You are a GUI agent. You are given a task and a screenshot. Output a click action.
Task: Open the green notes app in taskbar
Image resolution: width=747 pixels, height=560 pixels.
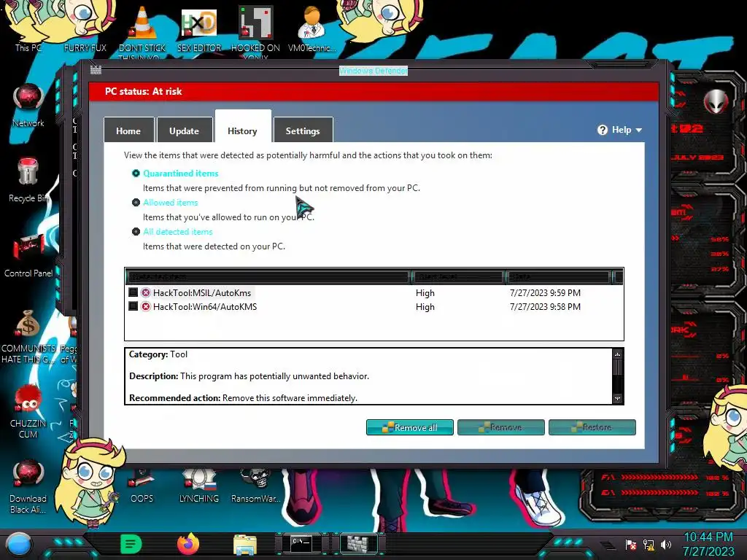pyautogui.click(x=131, y=544)
